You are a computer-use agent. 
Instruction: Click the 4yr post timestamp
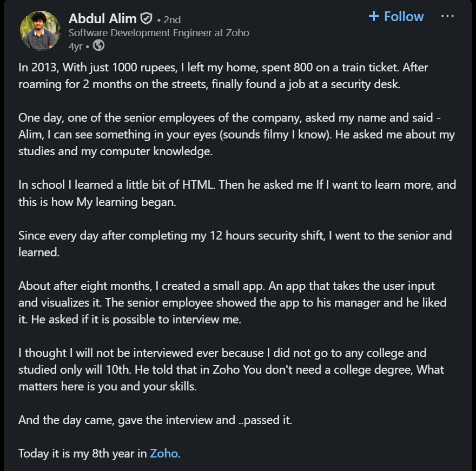75,46
